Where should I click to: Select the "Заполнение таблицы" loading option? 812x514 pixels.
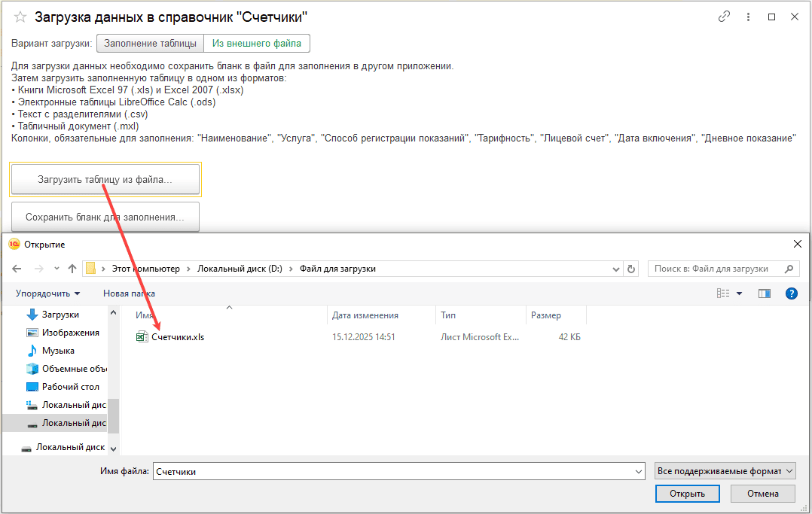pos(150,44)
